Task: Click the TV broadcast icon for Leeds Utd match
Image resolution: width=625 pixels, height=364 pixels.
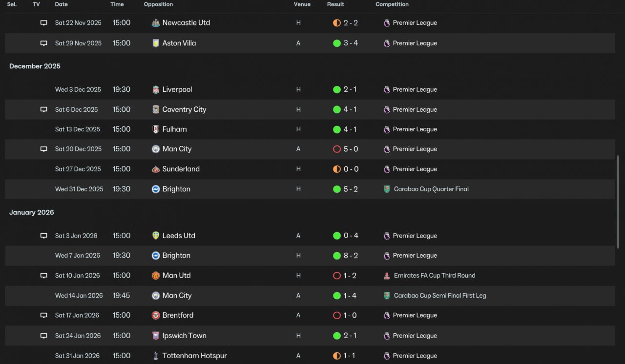Action: click(x=44, y=236)
